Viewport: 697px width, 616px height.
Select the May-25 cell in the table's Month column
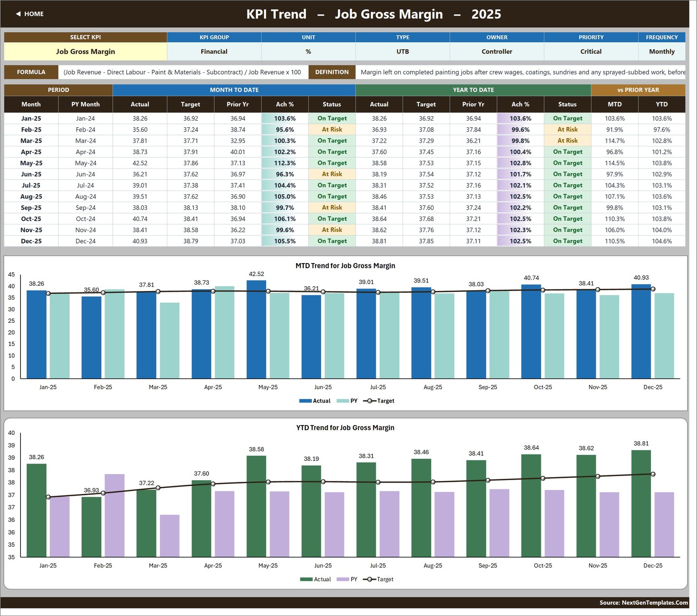[31, 163]
